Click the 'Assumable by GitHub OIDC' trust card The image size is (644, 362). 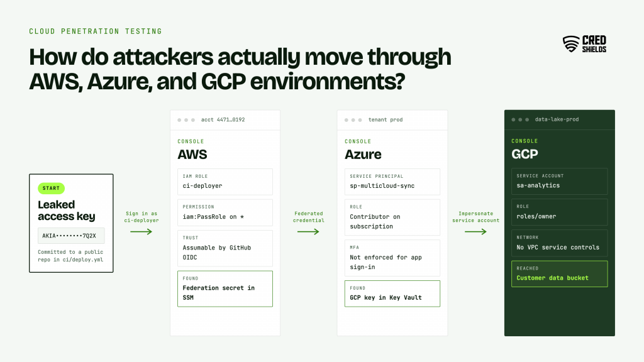(x=225, y=248)
